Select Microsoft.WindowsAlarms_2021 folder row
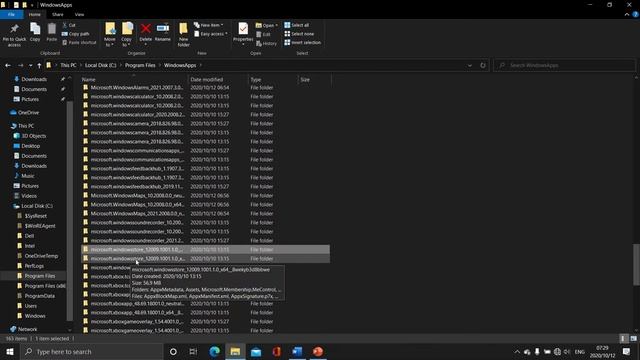 pos(206,87)
